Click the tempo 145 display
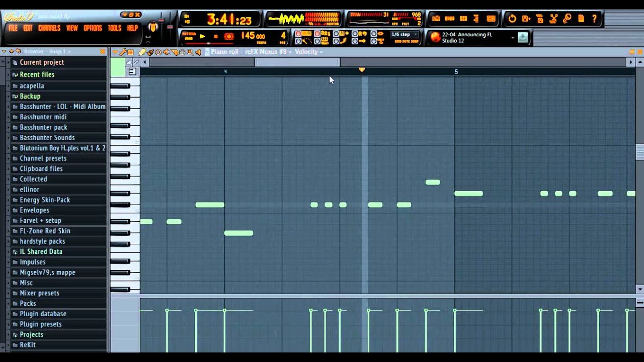Viewport: 644px width, 362px height. pos(253,36)
